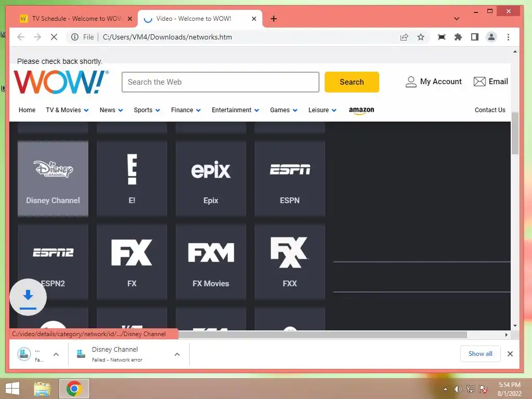Switch to Video - Welcome to WOW! tab

(x=200, y=19)
